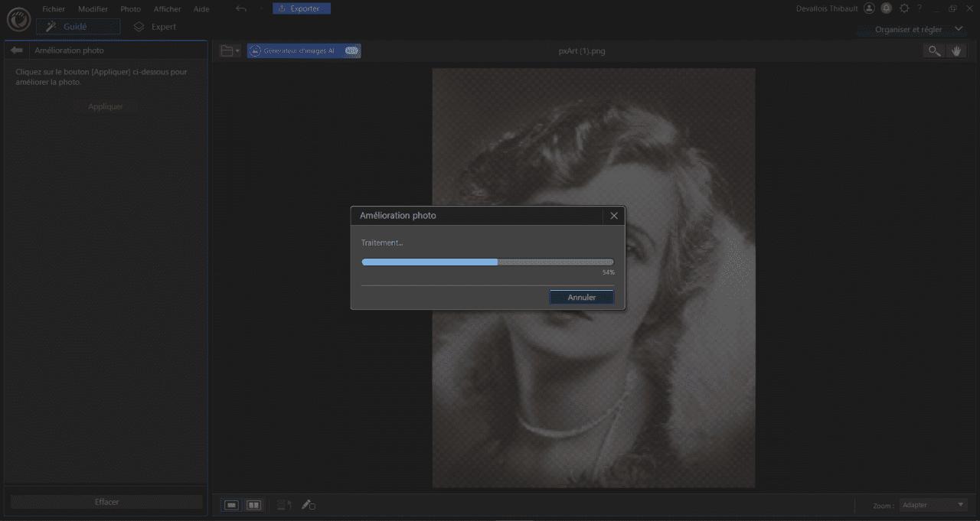Open the Fichier menu
Viewport: 980px width, 521px height.
54,9
